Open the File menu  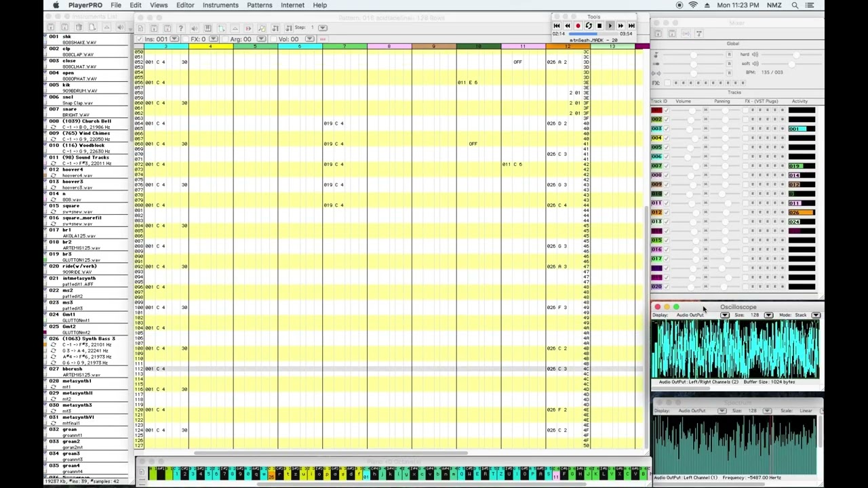point(116,5)
